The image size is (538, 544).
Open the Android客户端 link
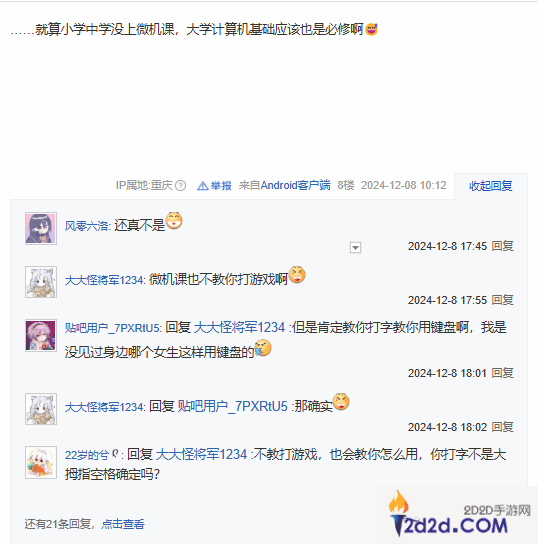[295, 185]
